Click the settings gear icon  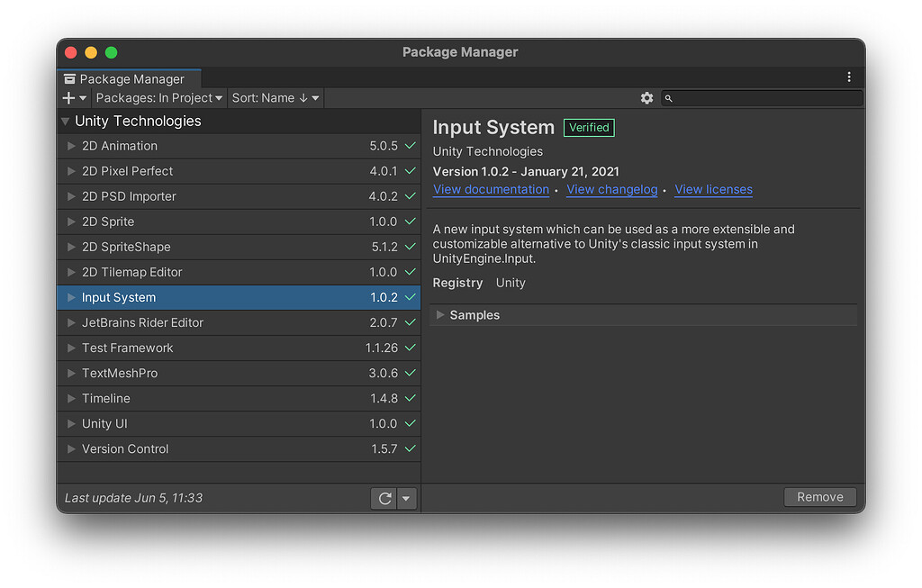pyautogui.click(x=646, y=97)
